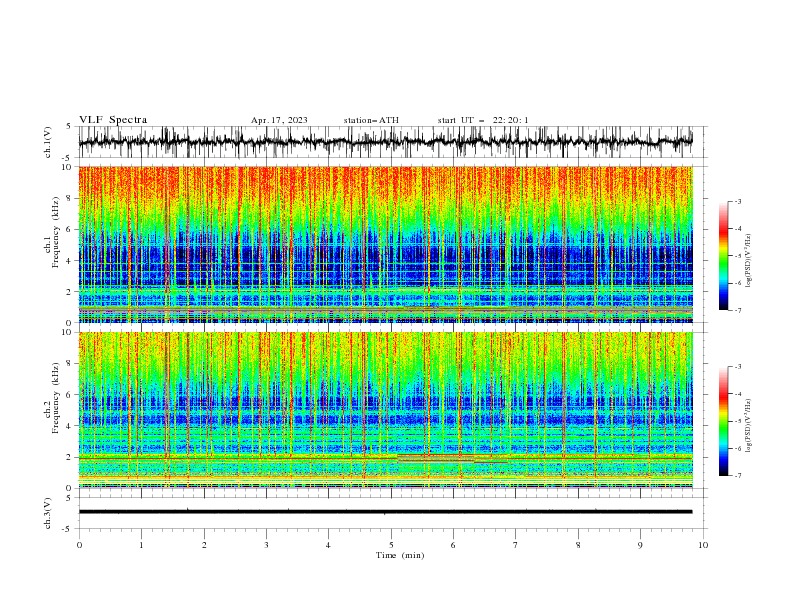Click the -3 label on ch.2 color bar
Screen dimensions: 792x612
click(x=738, y=367)
